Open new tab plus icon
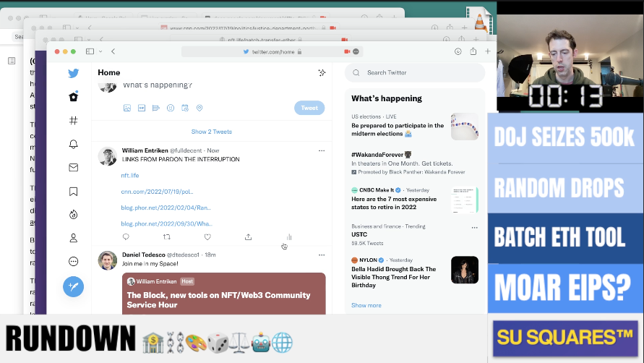Viewport: 644px width, 363px height. 488,51
